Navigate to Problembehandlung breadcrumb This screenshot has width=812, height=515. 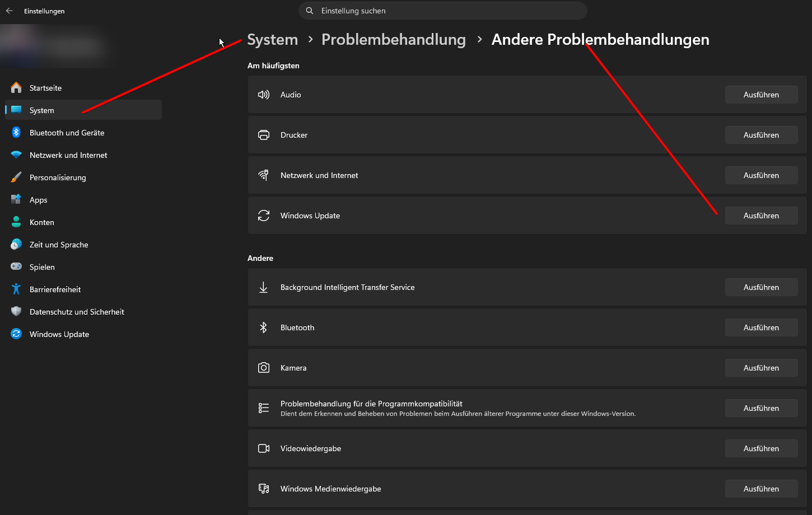394,40
